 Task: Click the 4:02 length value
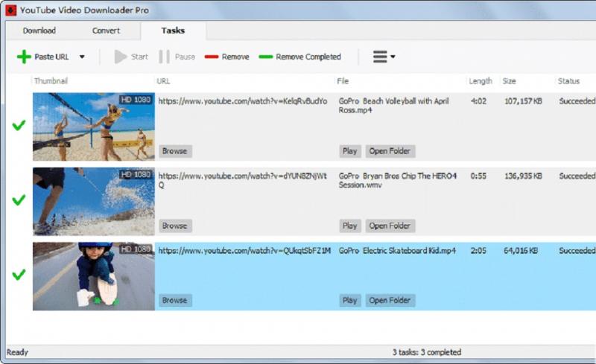click(x=478, y=101)
